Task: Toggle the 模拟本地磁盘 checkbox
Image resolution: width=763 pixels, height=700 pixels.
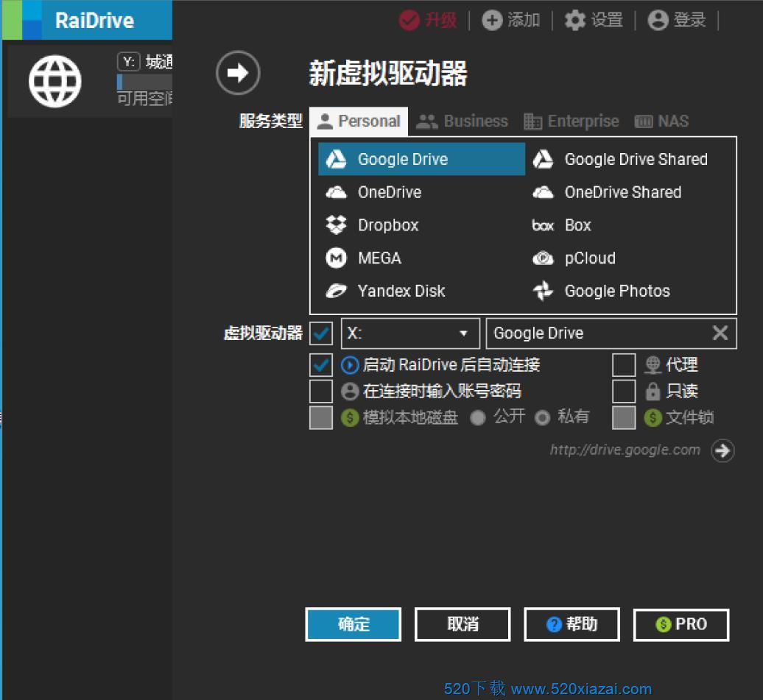Action: pos(321,418)
